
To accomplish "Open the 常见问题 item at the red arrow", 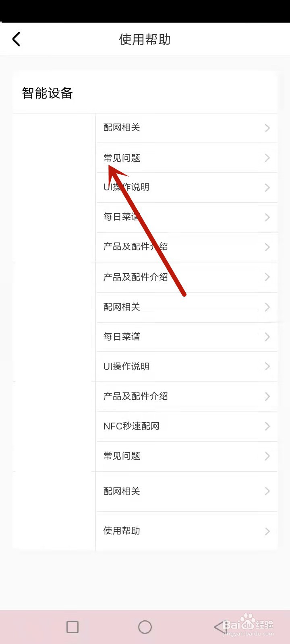I will tap(187, 158).
